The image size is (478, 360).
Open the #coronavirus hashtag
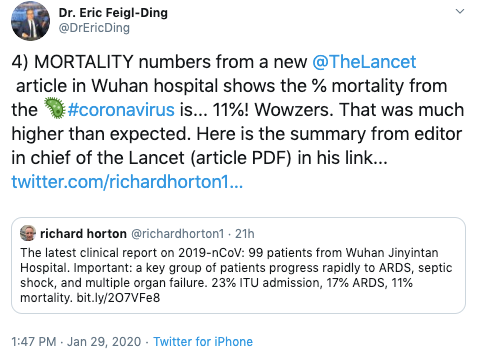pos(121,110)
